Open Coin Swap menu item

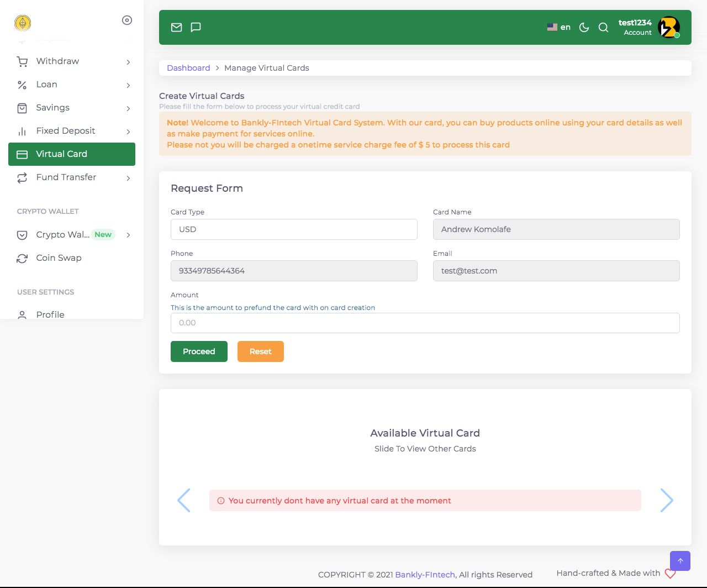[59, 258]
